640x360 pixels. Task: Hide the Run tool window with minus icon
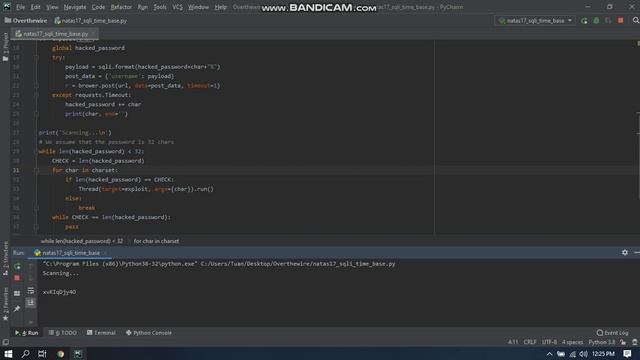[637, 253]
